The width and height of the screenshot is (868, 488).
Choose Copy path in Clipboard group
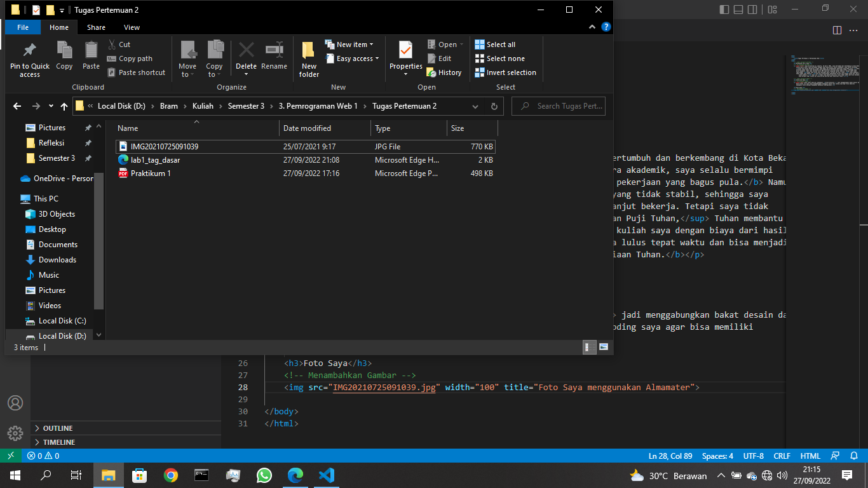tap(130, 58)
